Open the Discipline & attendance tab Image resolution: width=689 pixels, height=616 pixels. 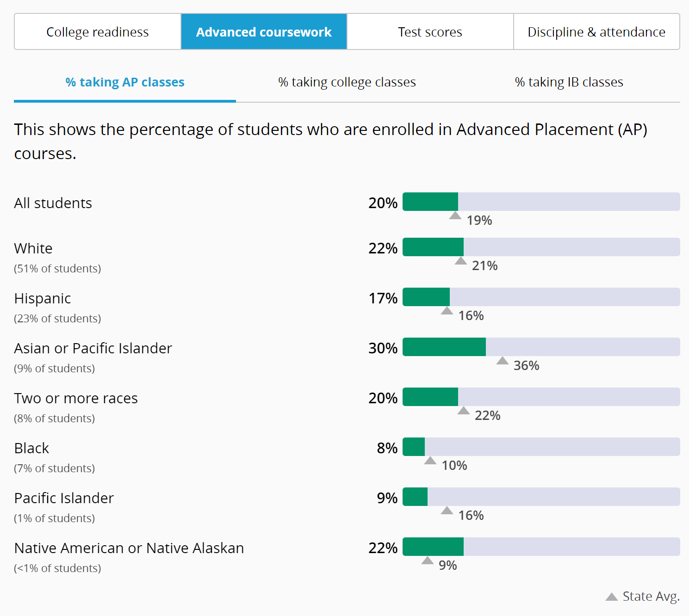(596, 32)
